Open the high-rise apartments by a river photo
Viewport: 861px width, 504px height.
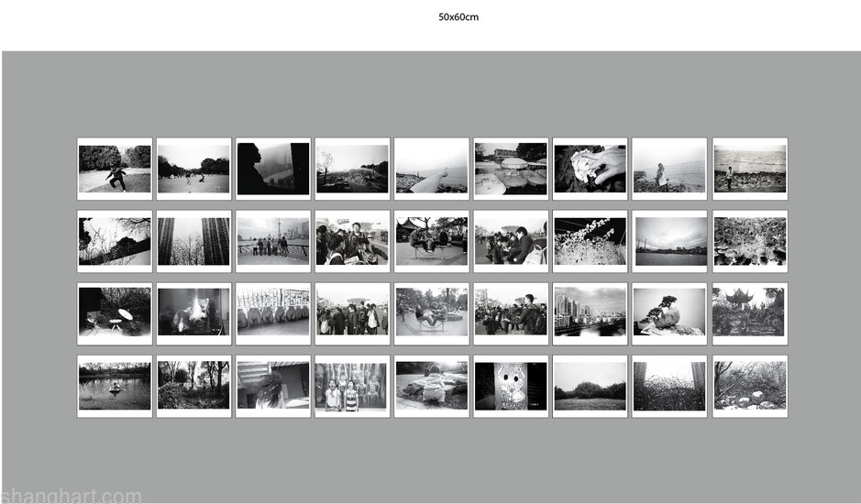click(590, 313)
